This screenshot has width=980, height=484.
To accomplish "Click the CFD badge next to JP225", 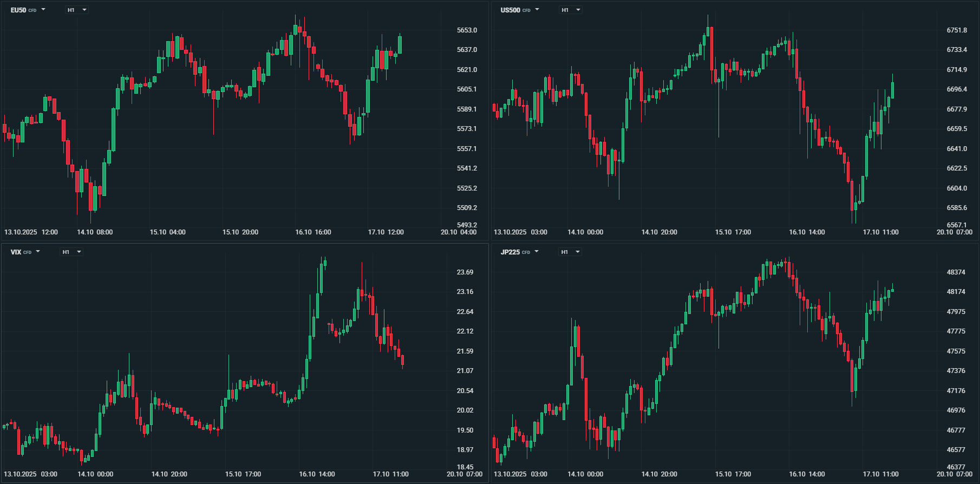I will [x=526, y=253].
